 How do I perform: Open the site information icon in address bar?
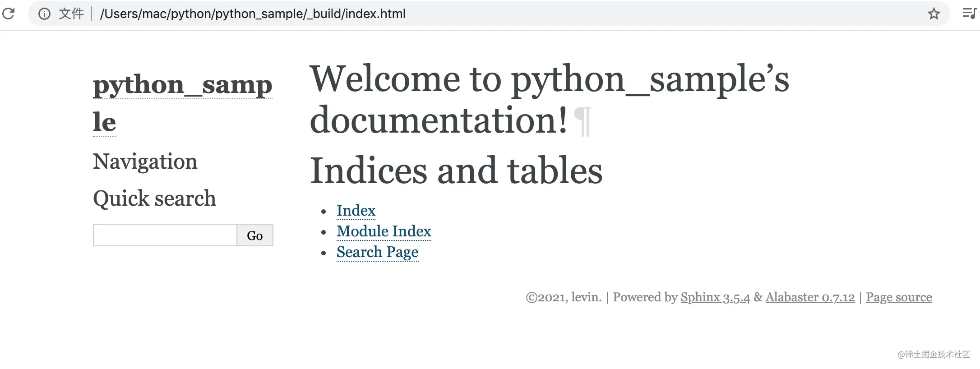pyautogui.click(x=44, y=14)
